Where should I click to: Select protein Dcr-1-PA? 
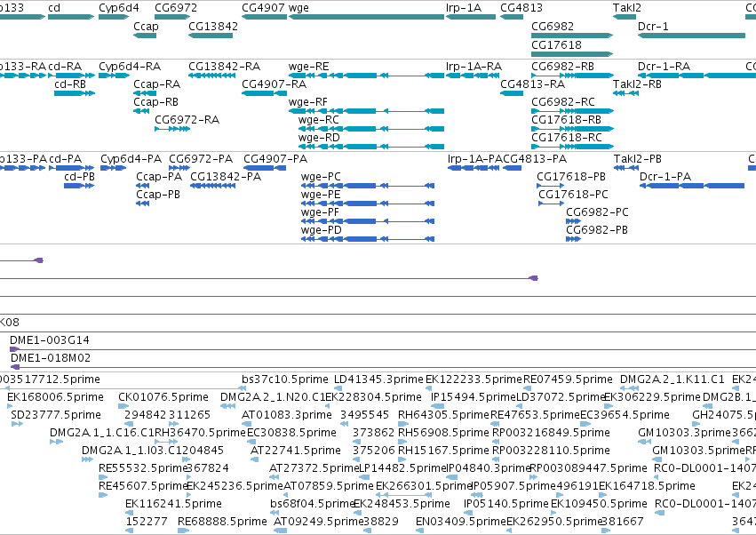(x=692, y=187)
